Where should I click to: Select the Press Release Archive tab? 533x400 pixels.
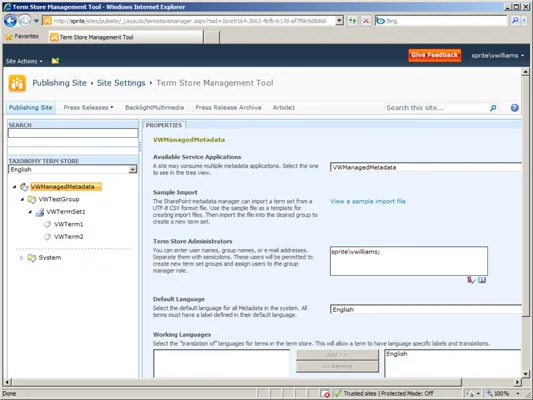pos(228,108)
